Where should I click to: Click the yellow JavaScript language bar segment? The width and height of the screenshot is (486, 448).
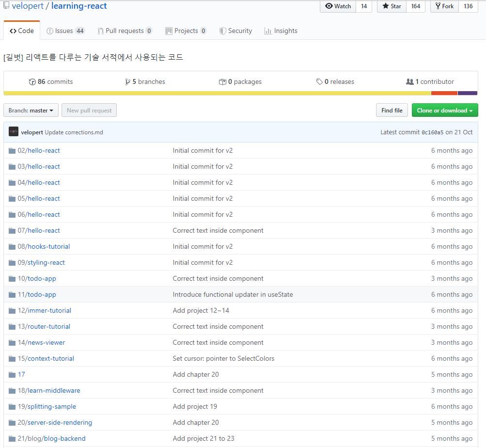pos(217,93)
